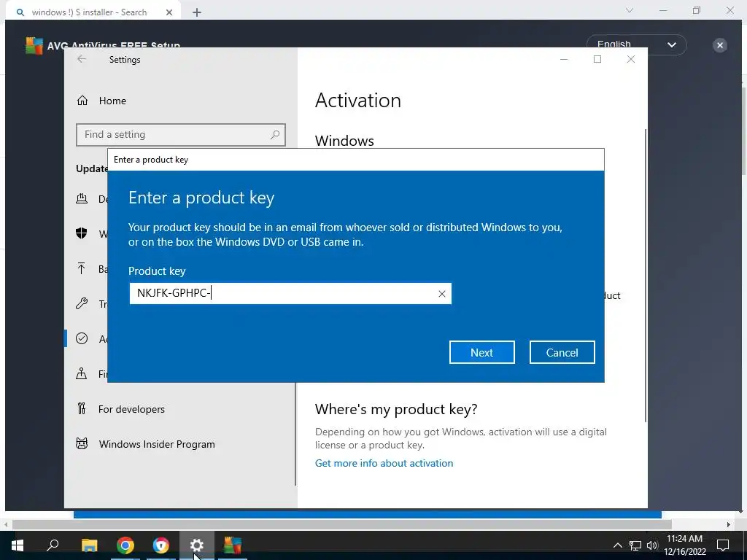Click the Find my device icon
This screenshot has height=560, width=747.
coord(82,373)
